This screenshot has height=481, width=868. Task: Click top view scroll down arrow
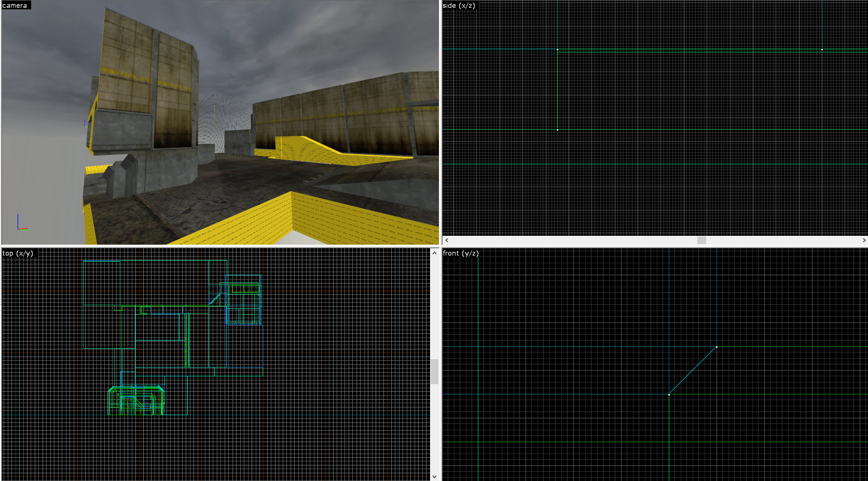[434, 476]
